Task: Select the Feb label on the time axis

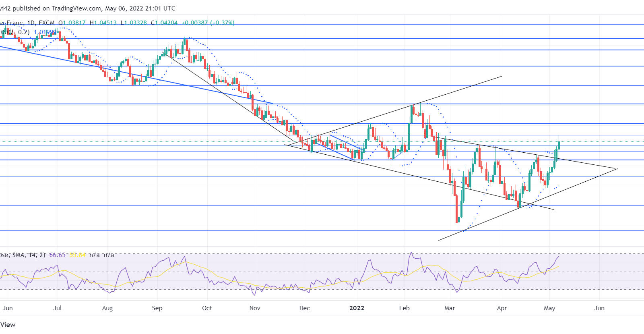Action: [404, 308]
